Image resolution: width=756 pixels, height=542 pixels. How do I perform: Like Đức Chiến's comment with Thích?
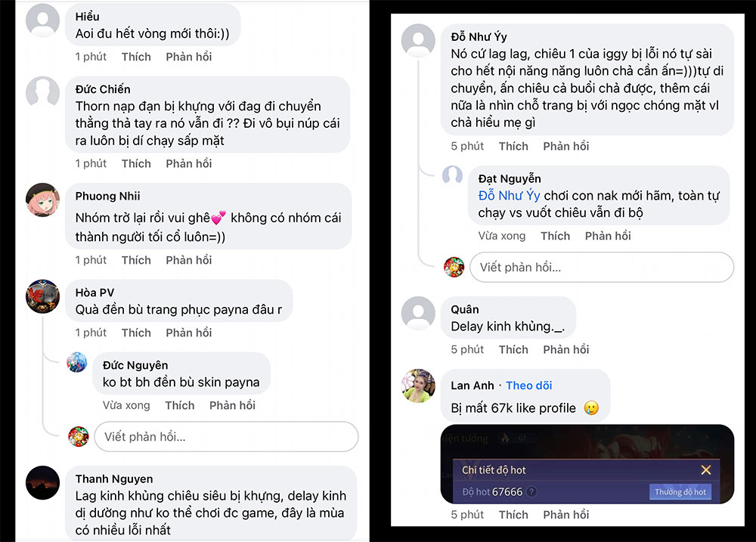coord(136,163)
